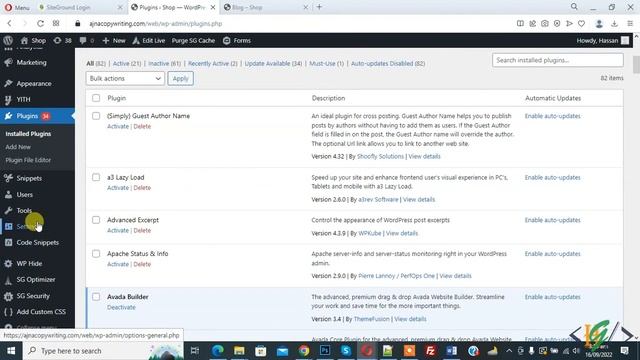This screenshot has width=640, height=360.
Task: Tick the (Simply) Guest Author Name checkbox
Action: (96, 116)
